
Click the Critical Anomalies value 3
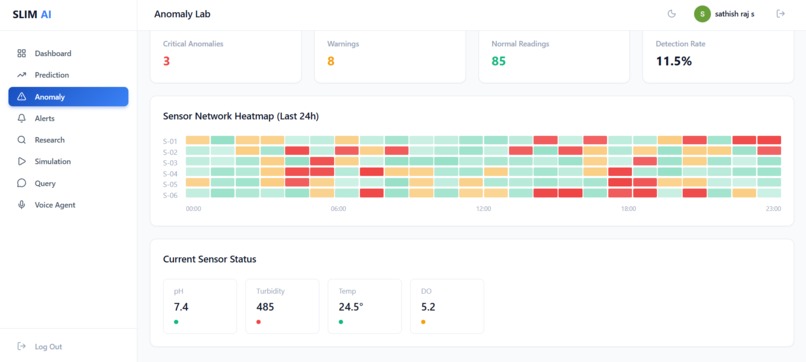(x=166, y=61)
